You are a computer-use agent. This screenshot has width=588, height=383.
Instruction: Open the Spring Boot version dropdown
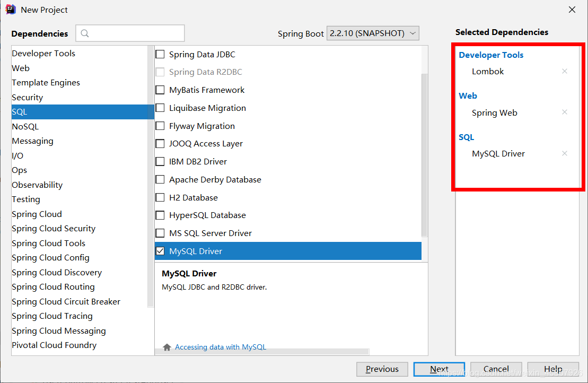click(373, 33)
